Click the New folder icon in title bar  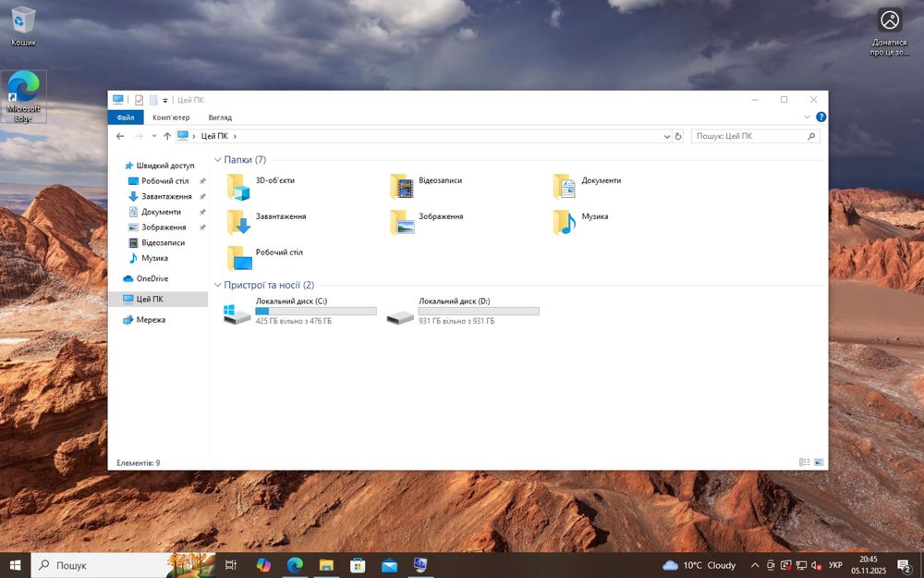click(153, 100)
